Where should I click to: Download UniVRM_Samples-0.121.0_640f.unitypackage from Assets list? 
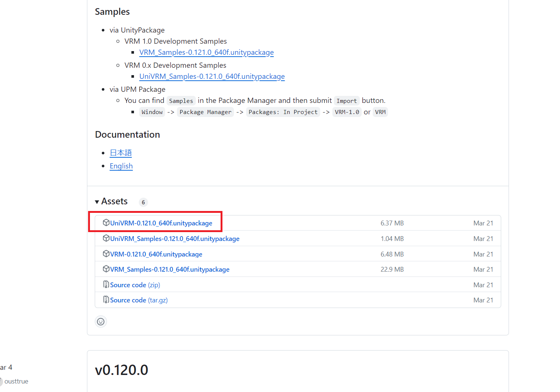(175, 239)
